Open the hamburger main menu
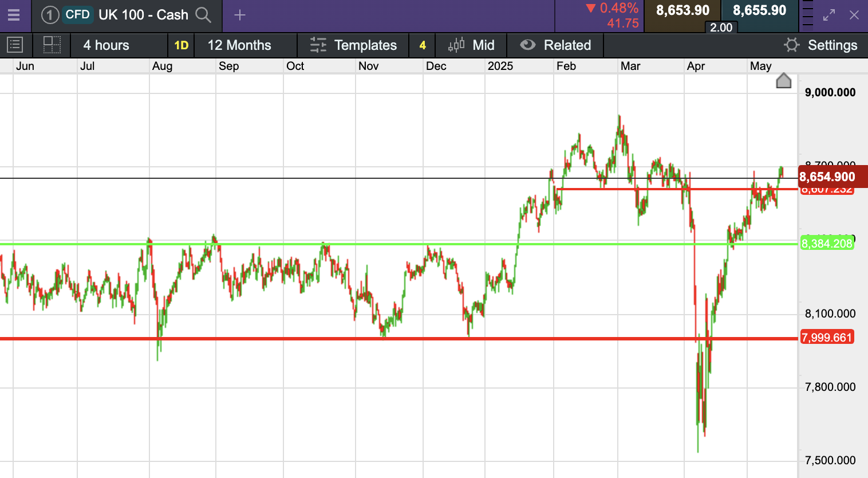The height and width of the screenshot is (478, 868). click(x=14, y=15)
